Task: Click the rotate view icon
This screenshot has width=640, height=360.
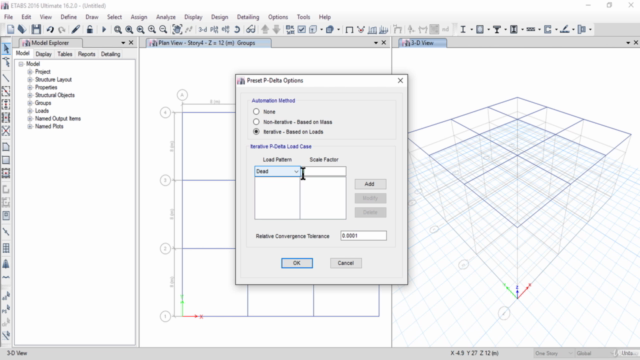Action: tap(237, 29)
